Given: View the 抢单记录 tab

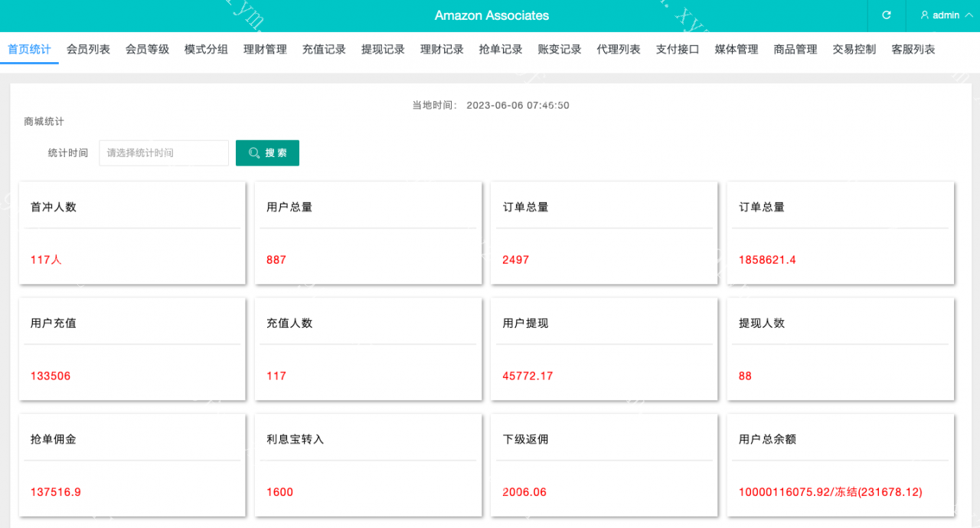Looking at the screenshot, I should coord(501,49).
